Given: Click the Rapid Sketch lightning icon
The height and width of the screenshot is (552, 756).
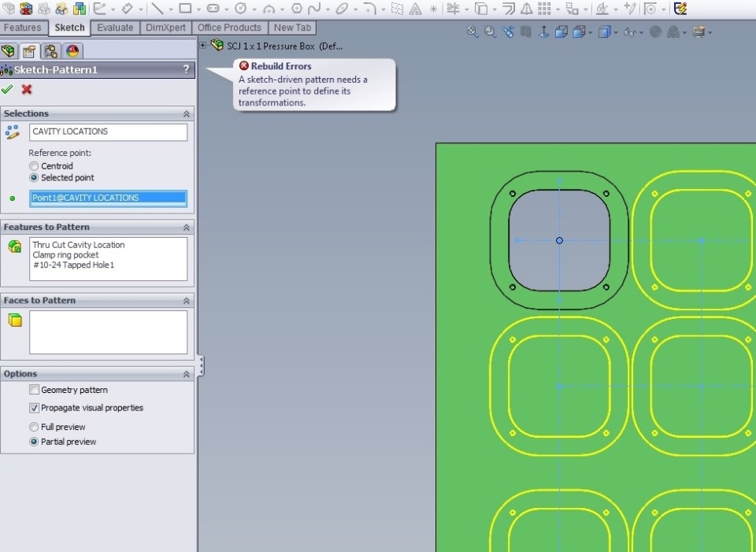Looking at the screenshot, I should [x=680, y=8].
